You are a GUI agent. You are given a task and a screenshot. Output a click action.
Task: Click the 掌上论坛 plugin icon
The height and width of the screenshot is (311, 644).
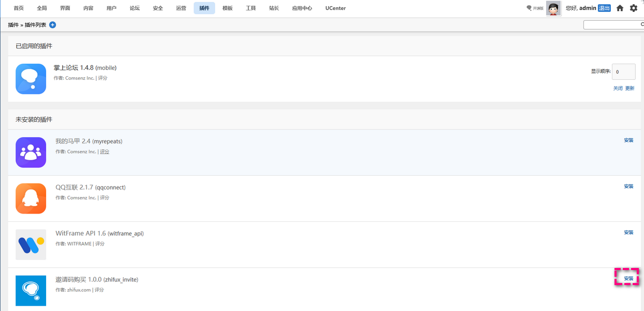[31, 79]
